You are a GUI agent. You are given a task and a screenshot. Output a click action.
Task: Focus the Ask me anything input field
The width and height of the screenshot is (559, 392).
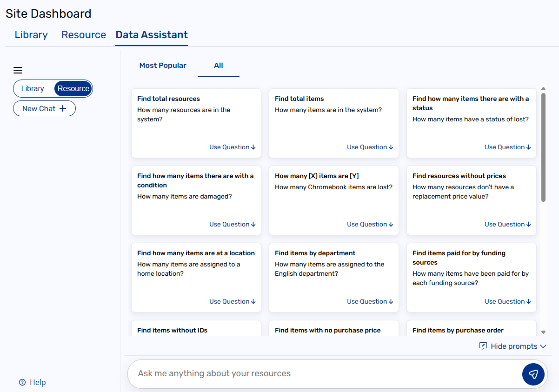tap(326, 374)
